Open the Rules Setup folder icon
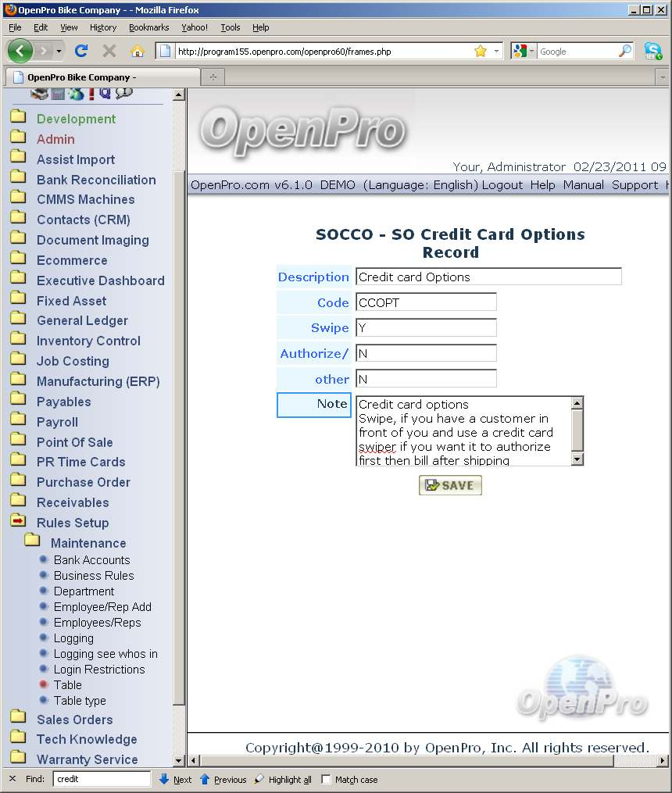The width and height of the screenshot is (672, 793). (x=18, y=522)
